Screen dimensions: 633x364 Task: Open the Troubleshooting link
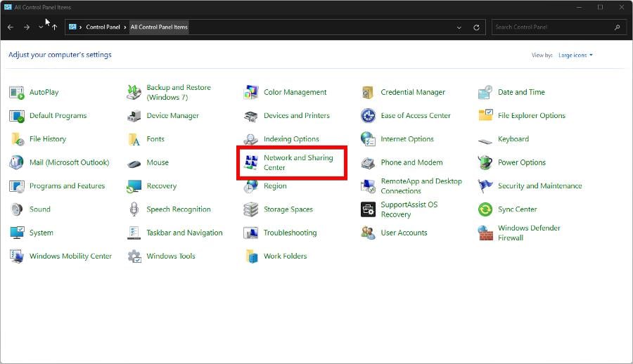tap(290, 233)
